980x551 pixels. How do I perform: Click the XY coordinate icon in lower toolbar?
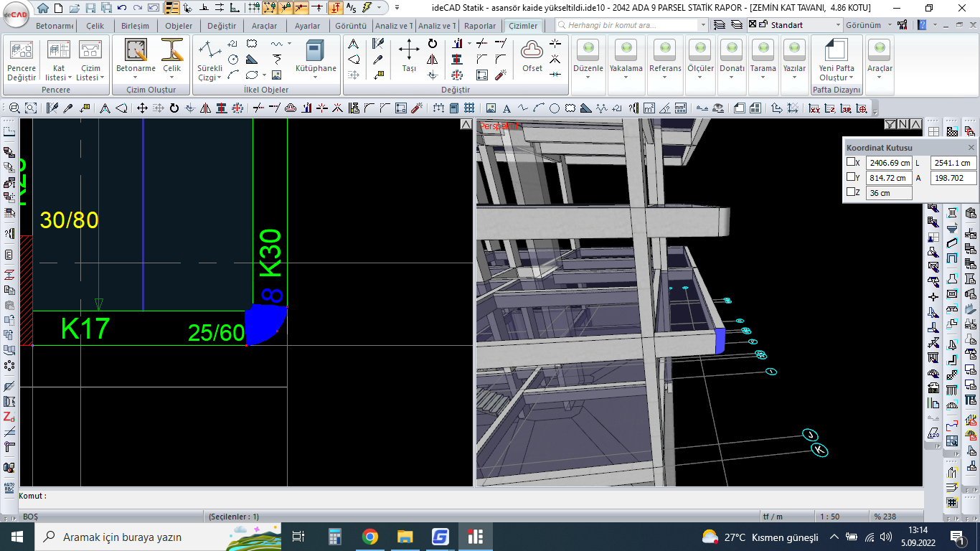click(x=814, y=108)
